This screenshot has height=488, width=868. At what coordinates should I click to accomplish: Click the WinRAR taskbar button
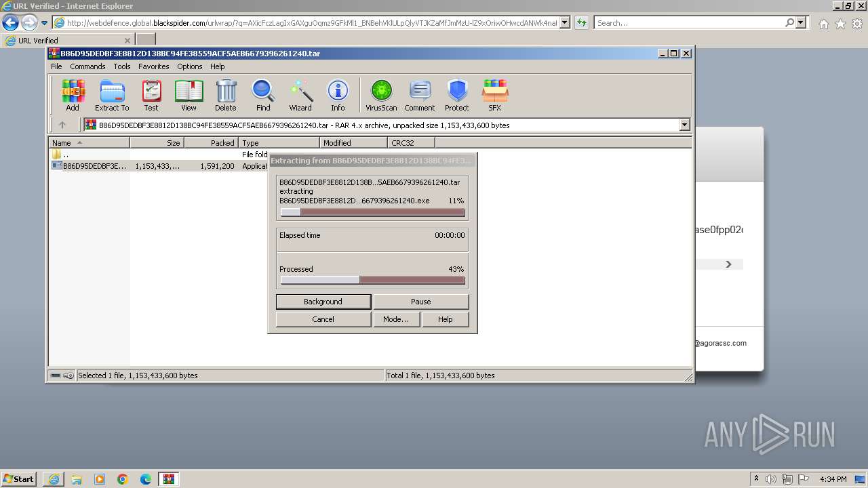(169, 479)
